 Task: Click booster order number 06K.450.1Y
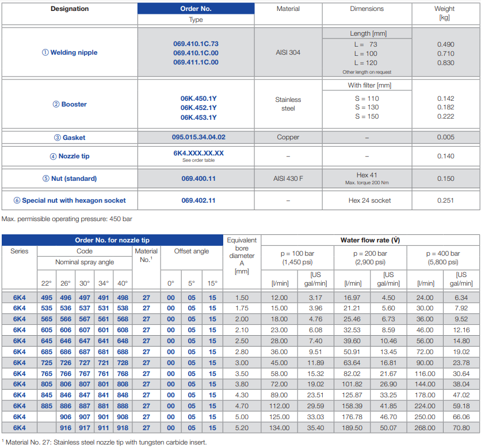point(198,98)
